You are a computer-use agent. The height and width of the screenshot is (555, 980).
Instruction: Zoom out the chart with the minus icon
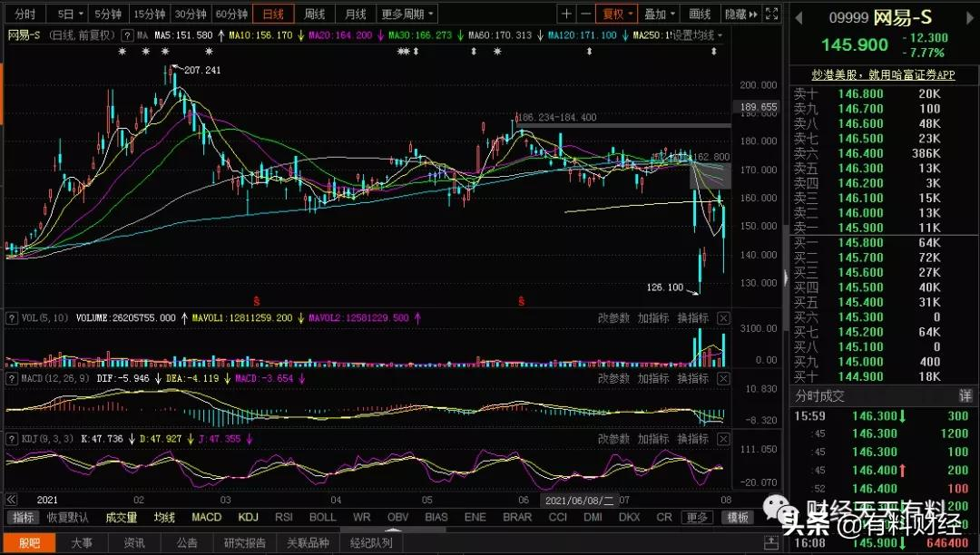pyautogui.click(x=585, y=14)
